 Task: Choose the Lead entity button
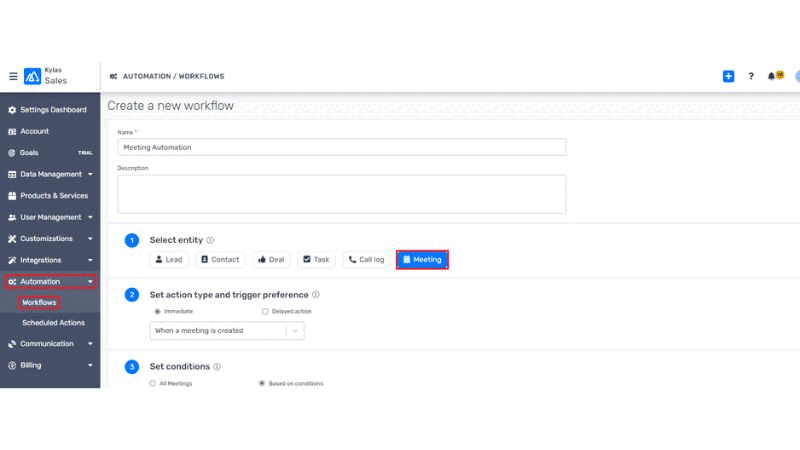click(x=169, y=259)
